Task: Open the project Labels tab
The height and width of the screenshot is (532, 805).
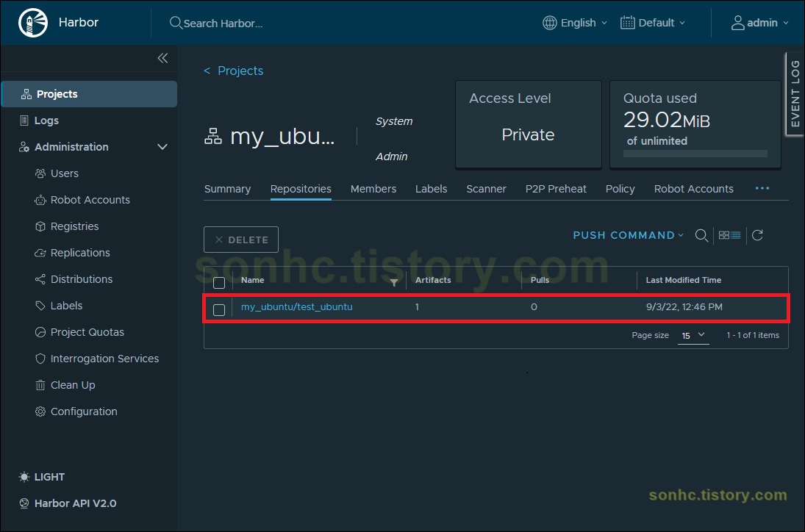Action: pyautogui.click(x=432, y=189)
